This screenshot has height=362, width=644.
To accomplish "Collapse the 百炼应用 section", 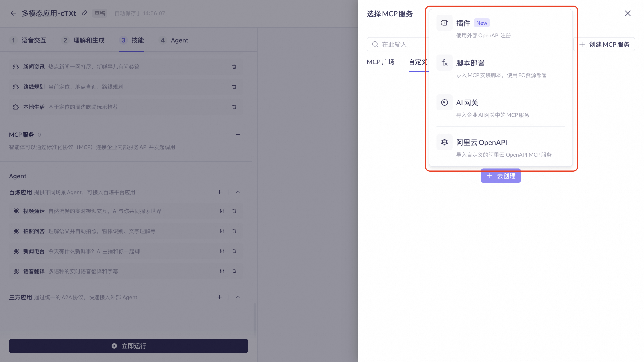I will pyautogui.click(x=238, y=192).
